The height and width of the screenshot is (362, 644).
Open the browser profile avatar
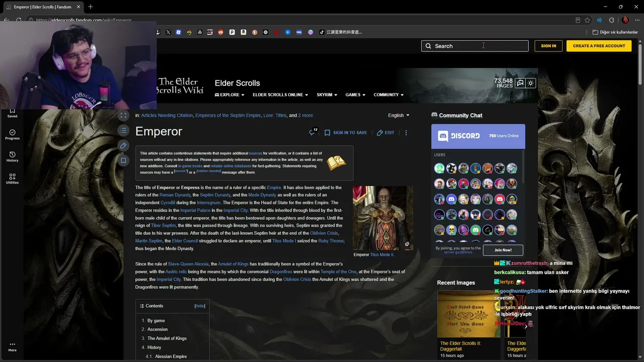tap(625, 20)
